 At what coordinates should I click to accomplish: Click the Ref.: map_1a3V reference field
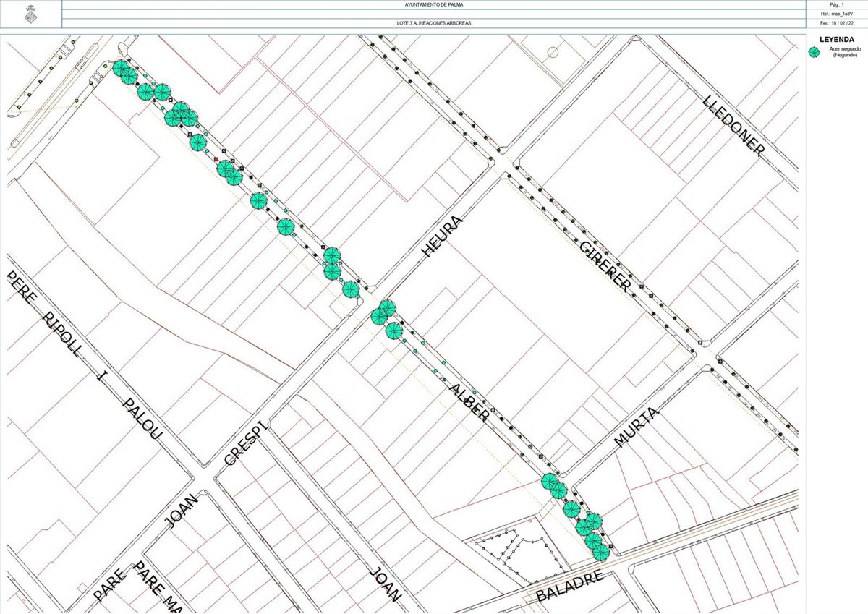[x=838, y=14]
